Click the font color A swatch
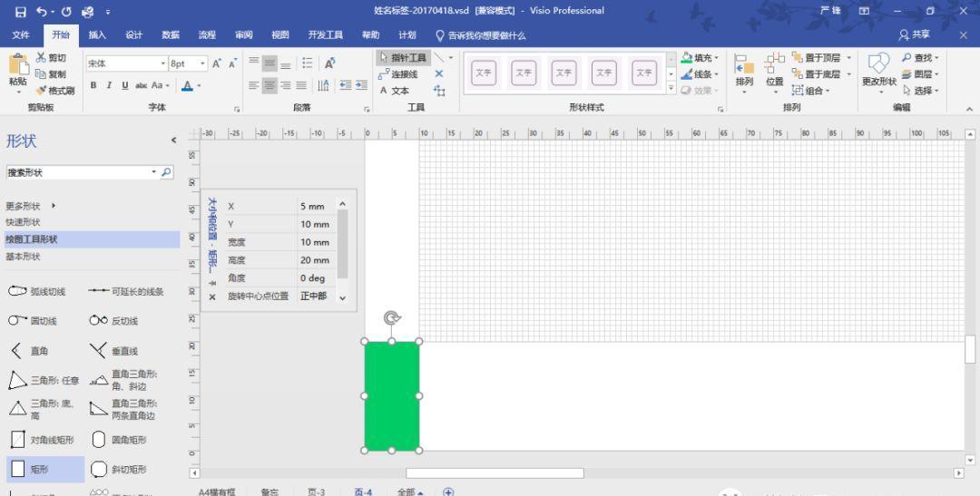980x496 pixels. point(186,85)
